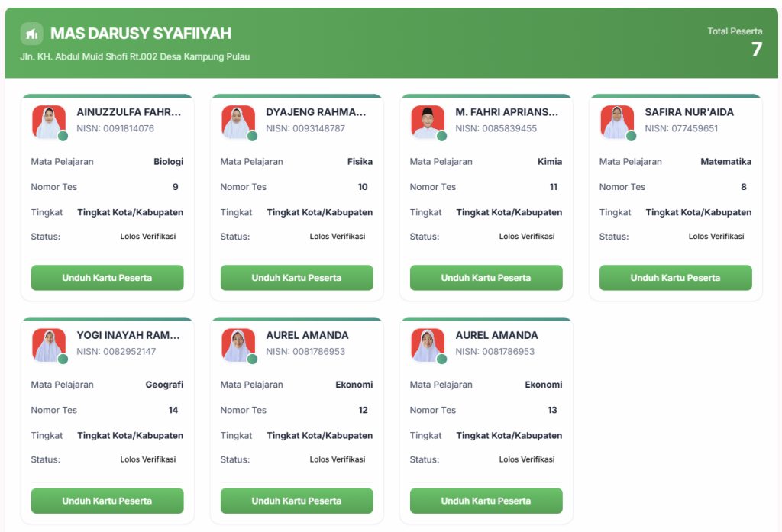Click the school building icon in header
The width and height of the screenshot is (782, 532).
(31, 34)
